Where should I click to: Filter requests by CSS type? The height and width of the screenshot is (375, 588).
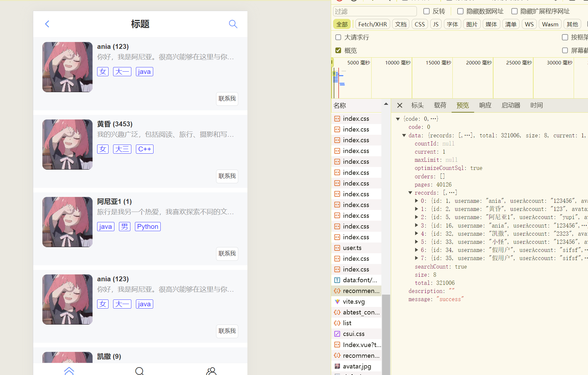420,24
